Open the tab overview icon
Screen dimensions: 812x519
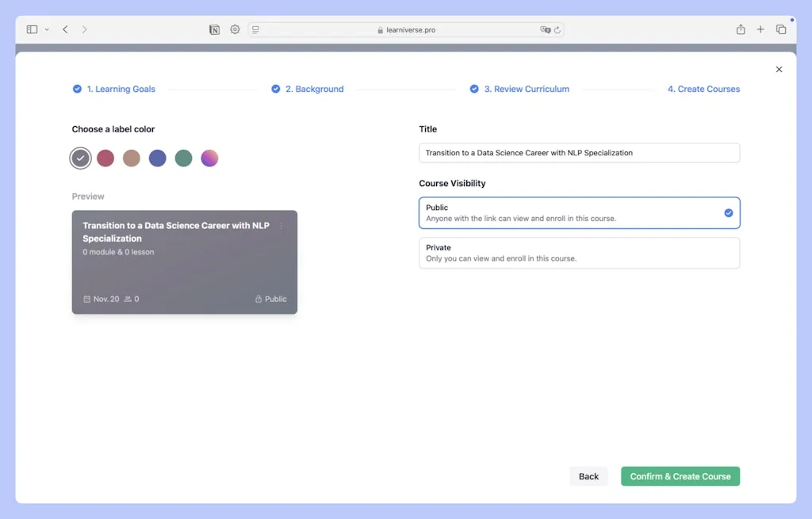click(x=781, y=29)
